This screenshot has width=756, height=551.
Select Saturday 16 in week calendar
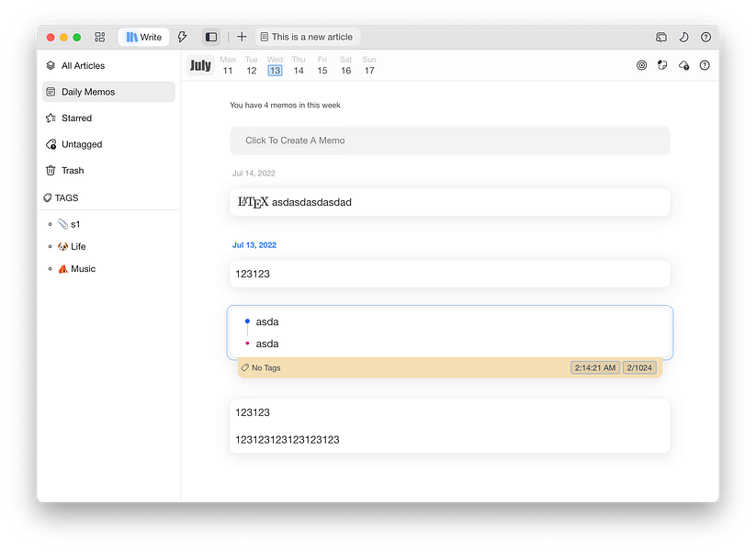345,65
